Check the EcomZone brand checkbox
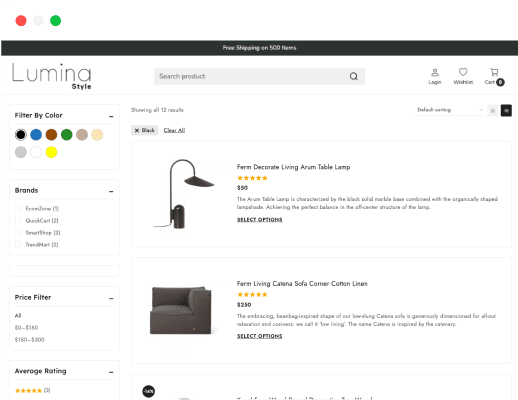Screen dimensions: 518x400 point(18,208)
